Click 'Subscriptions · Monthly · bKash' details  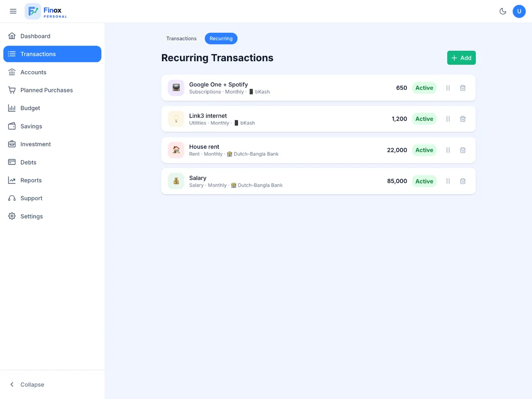click(x=230, y=92)
